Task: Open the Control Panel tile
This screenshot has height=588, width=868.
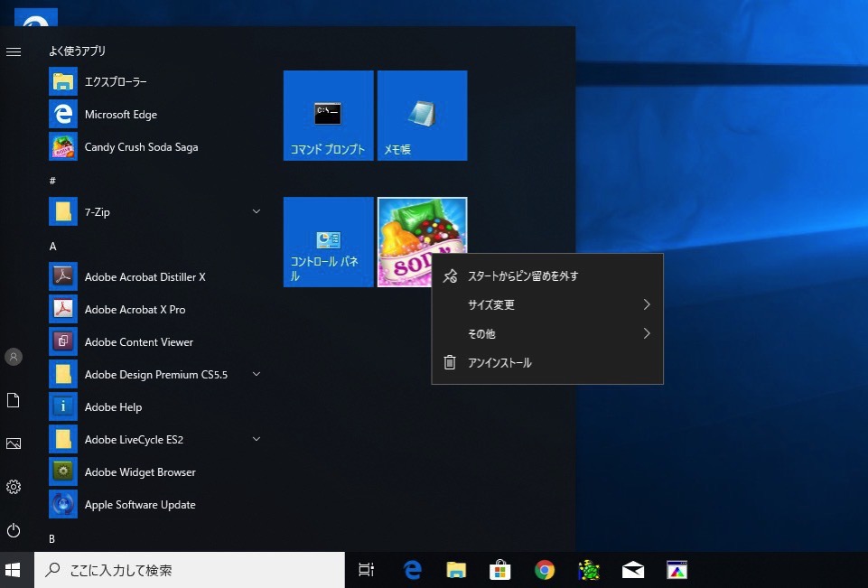Action: (328, 242)
